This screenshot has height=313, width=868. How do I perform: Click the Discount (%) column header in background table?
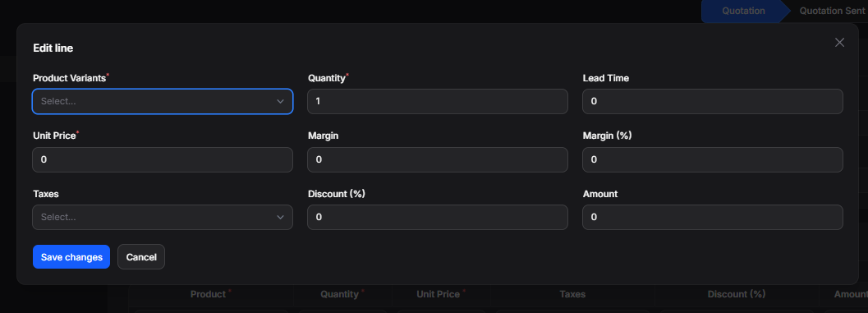pos(737,294)
